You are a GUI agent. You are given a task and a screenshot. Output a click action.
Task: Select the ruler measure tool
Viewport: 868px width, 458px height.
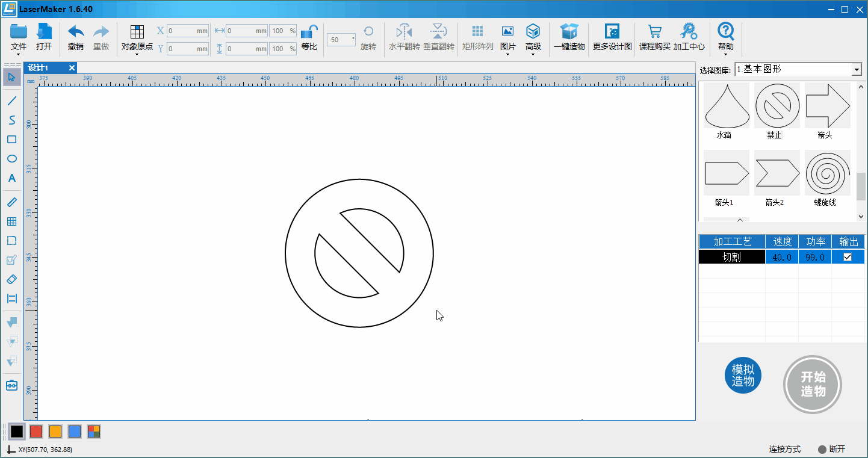(12, 202)
